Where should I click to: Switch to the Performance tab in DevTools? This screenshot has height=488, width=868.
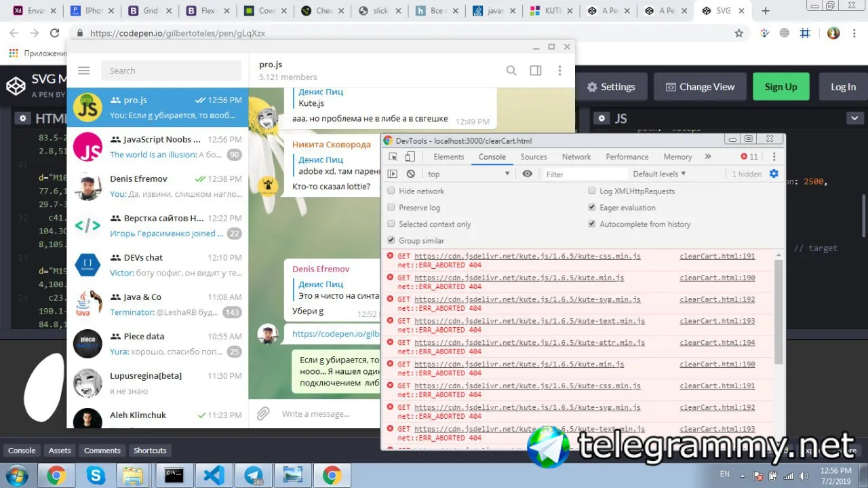coord(627,157)
